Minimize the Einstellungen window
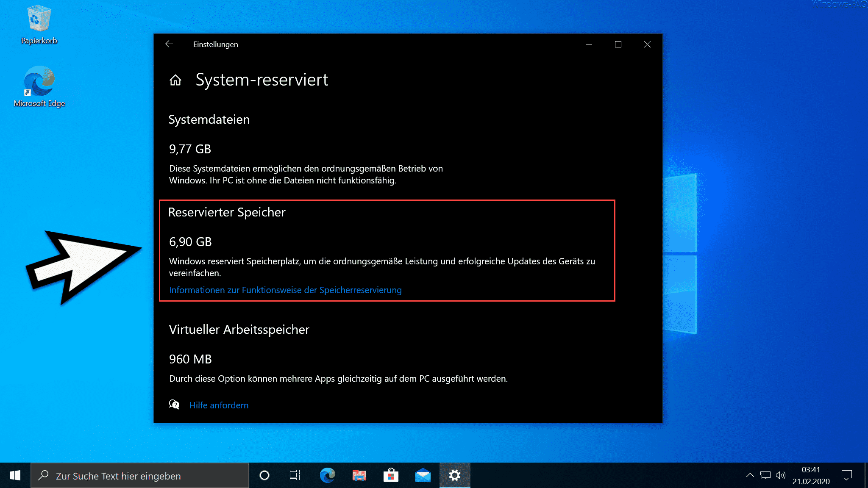The image size is (868, 488). coord(589,44)
